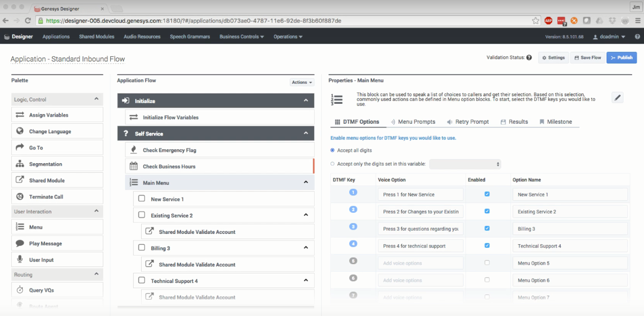The width and height of the screenshot is (644, 316).
Task: Bookmark page with the star icon
Action: [x=535, y=21]
